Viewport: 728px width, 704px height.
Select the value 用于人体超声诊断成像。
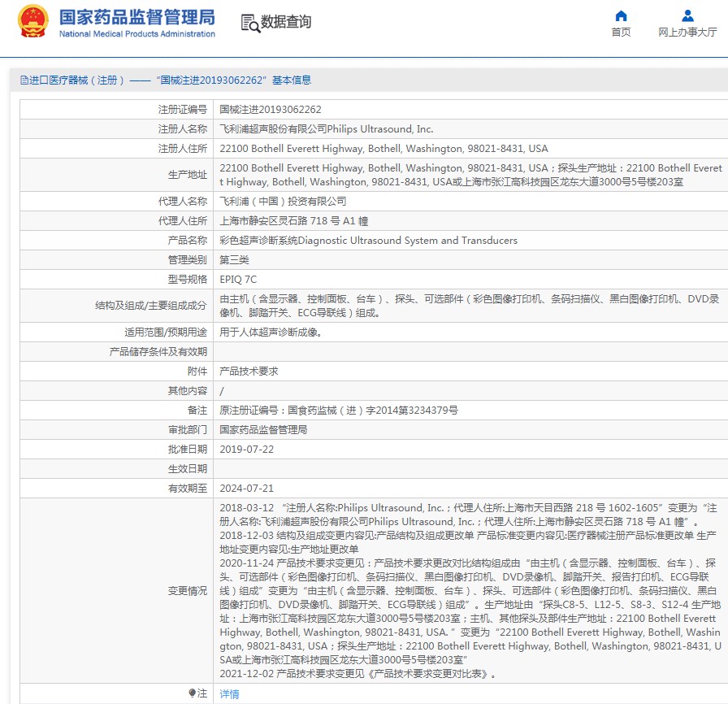(x=271, y=332)
